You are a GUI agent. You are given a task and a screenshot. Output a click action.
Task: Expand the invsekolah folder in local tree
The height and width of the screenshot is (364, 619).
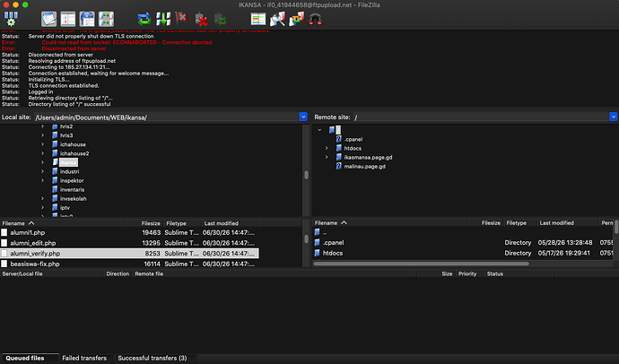[x=43, y=198]
